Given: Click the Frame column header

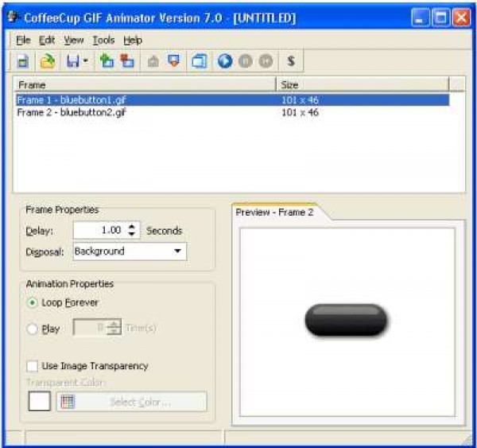Looking at the screenshot, I should point(145,84).
